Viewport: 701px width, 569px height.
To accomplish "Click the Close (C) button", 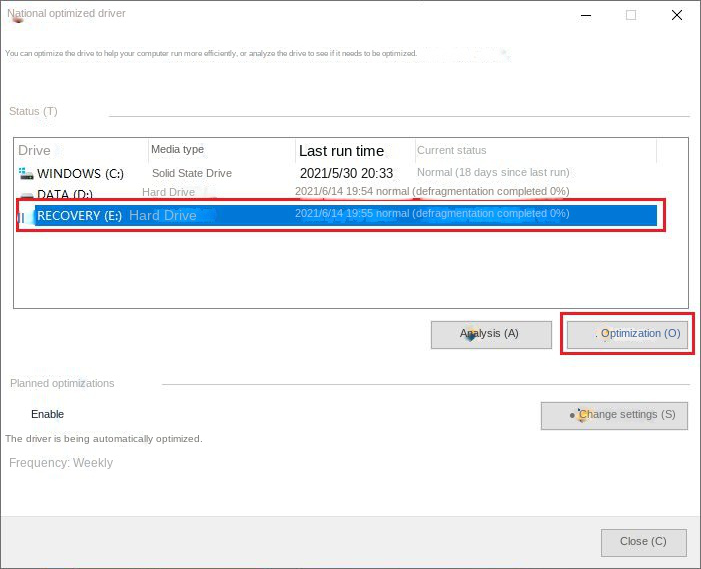I will tap(644, 543).
